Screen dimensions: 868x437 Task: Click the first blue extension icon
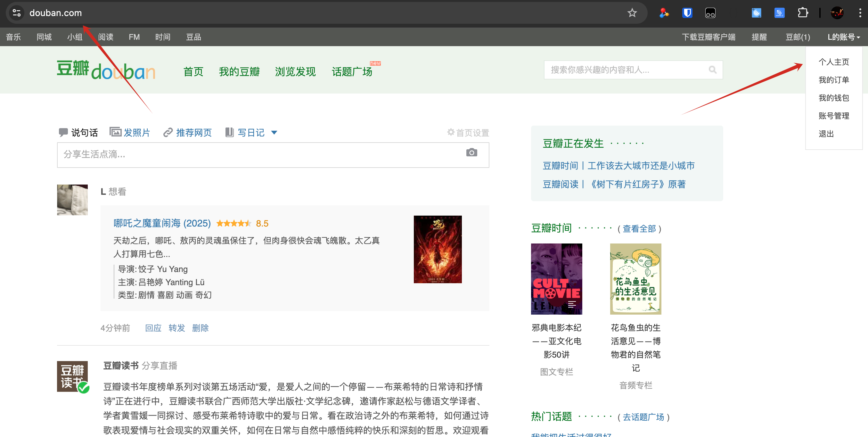pos(756,13)
